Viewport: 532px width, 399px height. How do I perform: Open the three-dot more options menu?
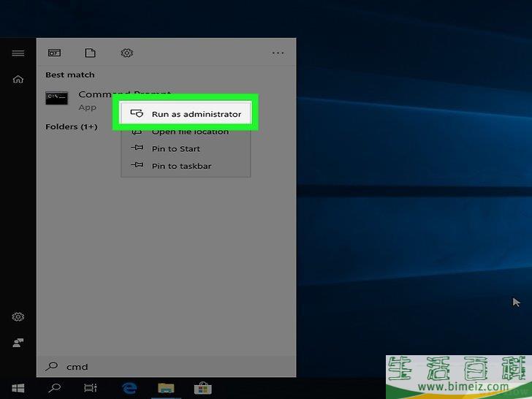278,53
